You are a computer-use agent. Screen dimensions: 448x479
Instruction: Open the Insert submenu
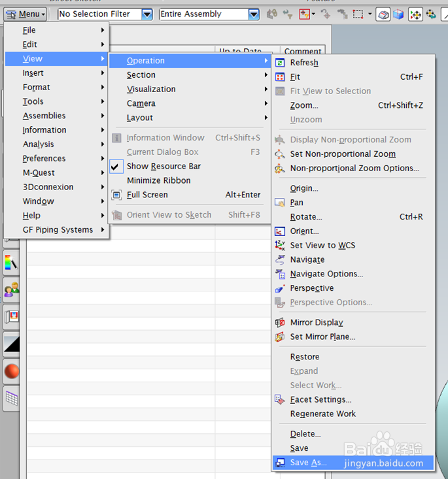click(x=57, y=73)
